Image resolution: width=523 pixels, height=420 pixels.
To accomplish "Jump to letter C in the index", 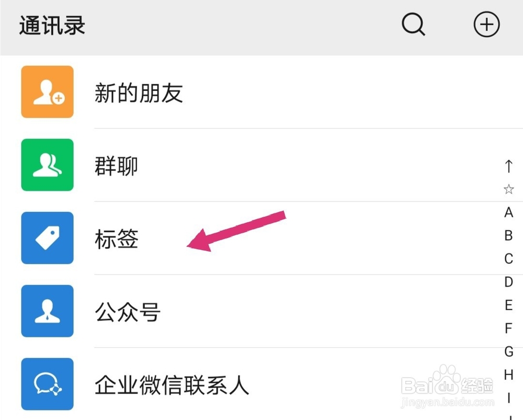I will pyautogui.click(x=508, y=258).
